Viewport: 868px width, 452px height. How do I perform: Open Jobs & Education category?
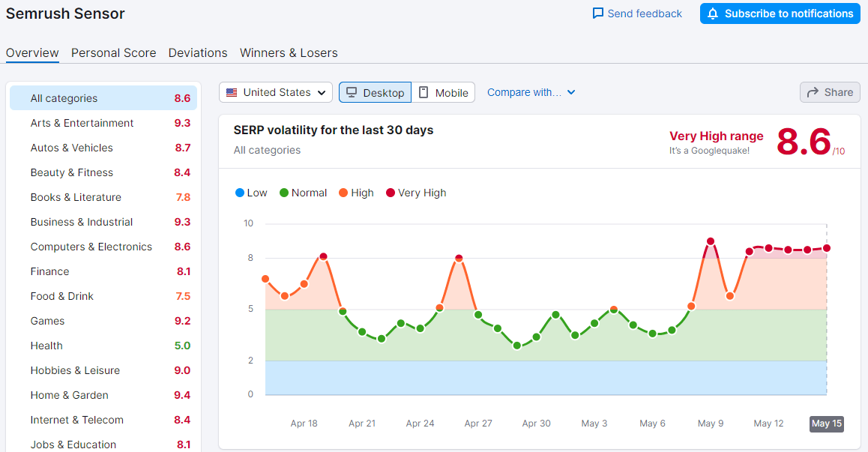coord(103,445)
